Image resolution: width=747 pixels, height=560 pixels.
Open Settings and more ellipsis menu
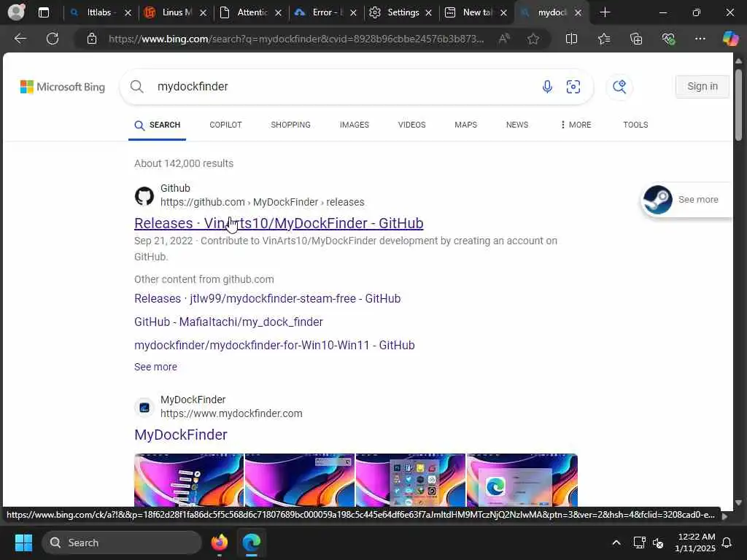(700, 39)
